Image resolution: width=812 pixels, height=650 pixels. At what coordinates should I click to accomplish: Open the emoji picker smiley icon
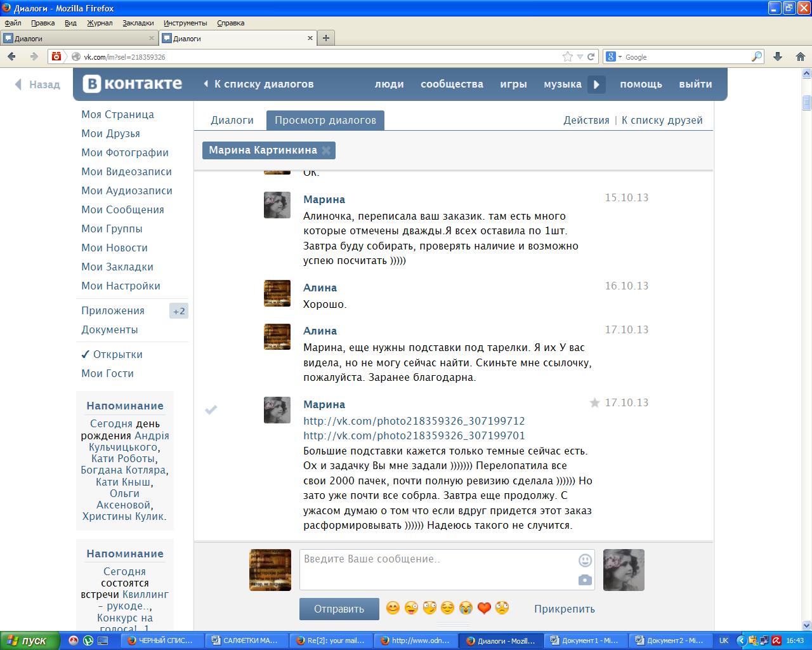point(586,560)
